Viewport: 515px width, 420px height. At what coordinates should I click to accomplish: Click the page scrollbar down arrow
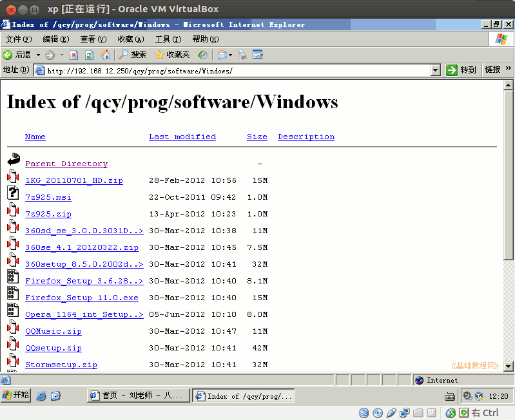[x=508, y=366]
